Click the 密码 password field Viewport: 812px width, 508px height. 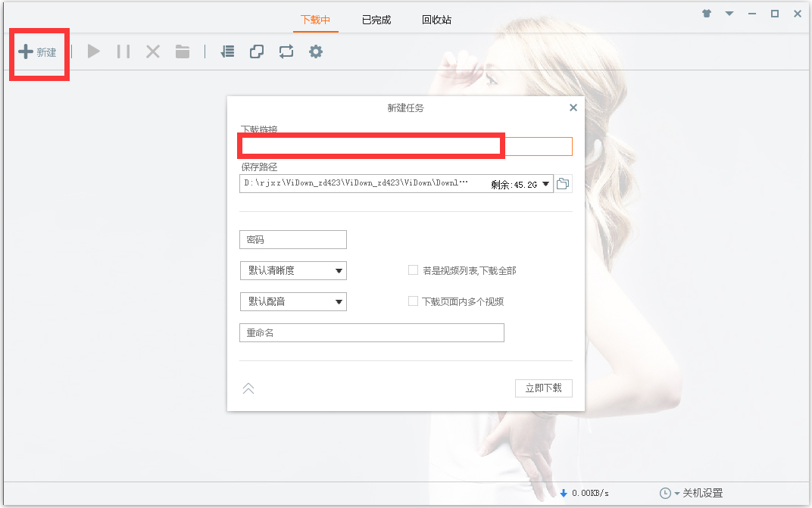(293, 240)
